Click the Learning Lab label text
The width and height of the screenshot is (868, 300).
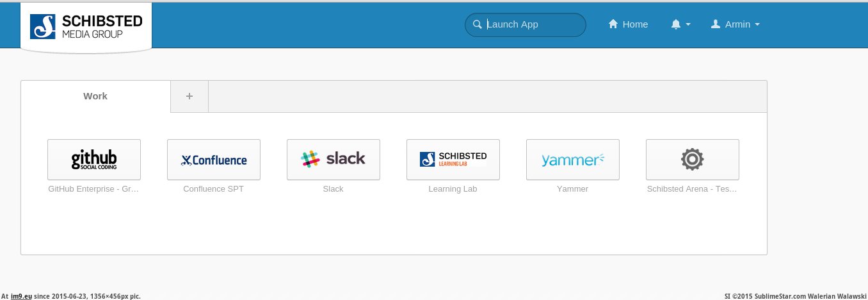coord(453,189)
